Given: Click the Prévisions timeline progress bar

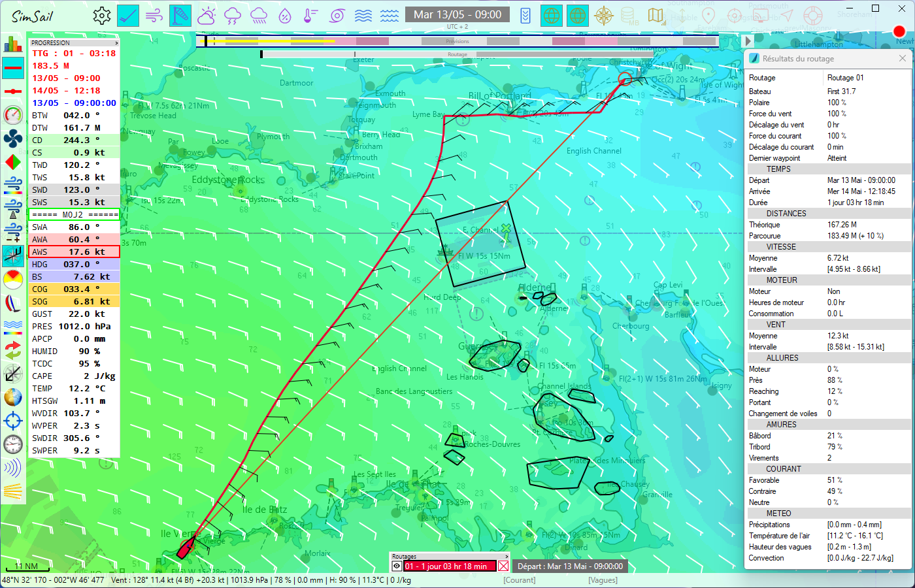Looking at the screenshot, I should (457, 41).
